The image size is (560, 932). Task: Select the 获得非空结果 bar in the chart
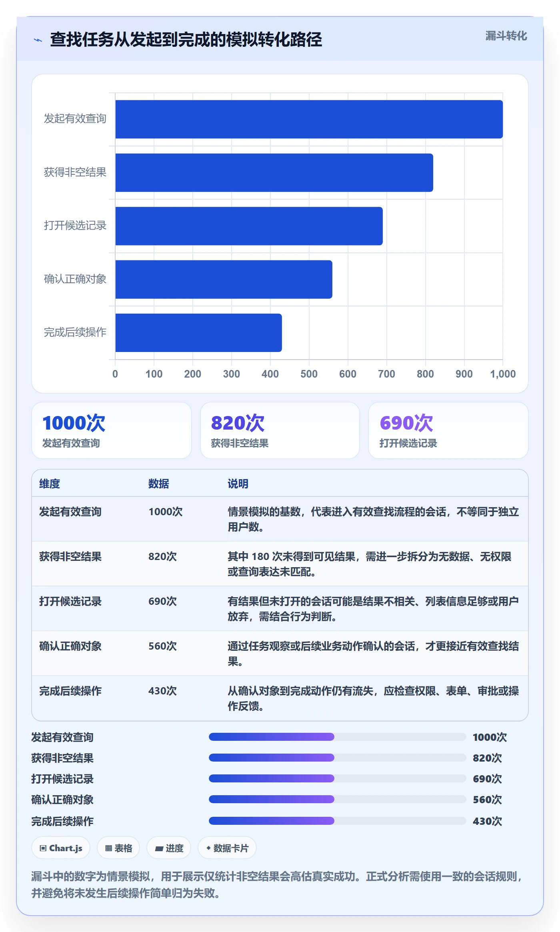[x=274, y=173]
